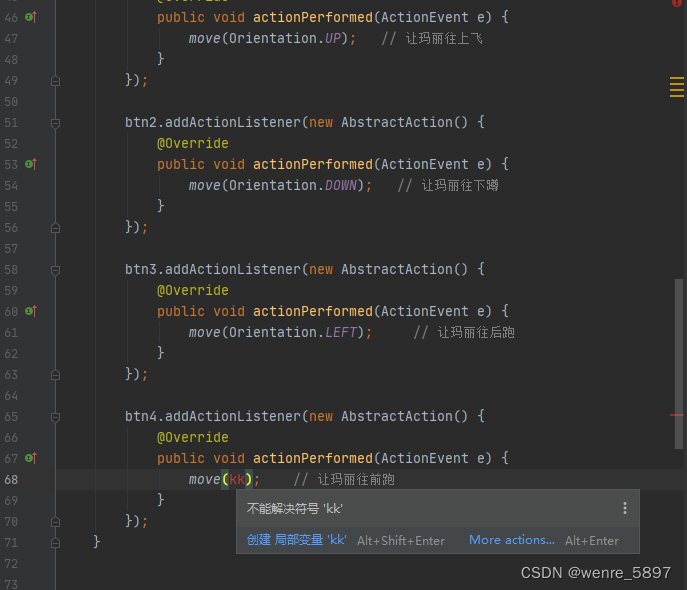This screenshot has height=590, width=687.
Task: Click the comment '让玛丽往后跑' on line 61
Action: point(476,332)
